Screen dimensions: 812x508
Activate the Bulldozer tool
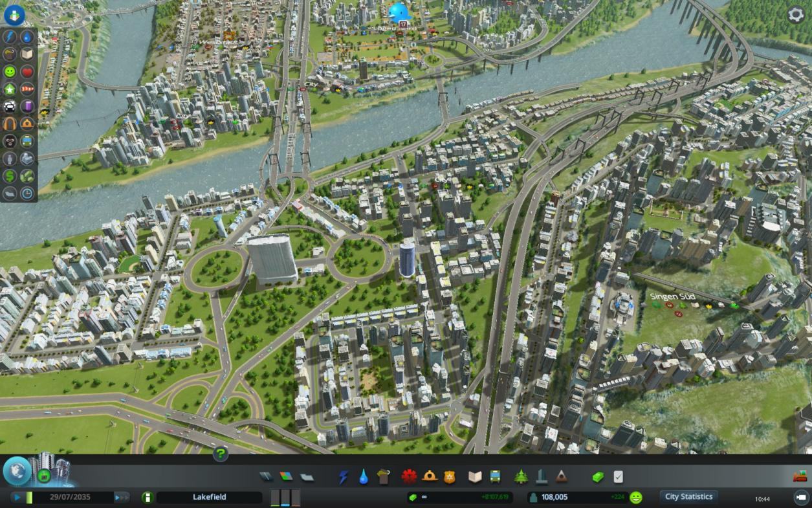tap(800, 478)
